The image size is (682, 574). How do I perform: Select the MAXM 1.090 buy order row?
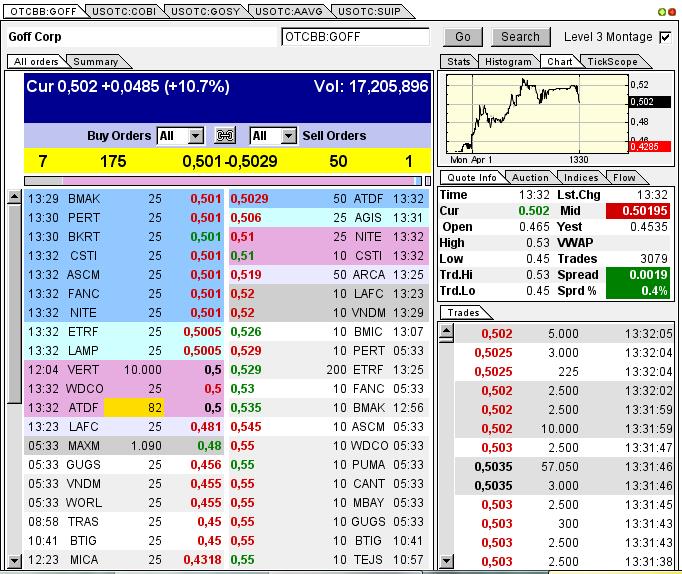point(124,446)
